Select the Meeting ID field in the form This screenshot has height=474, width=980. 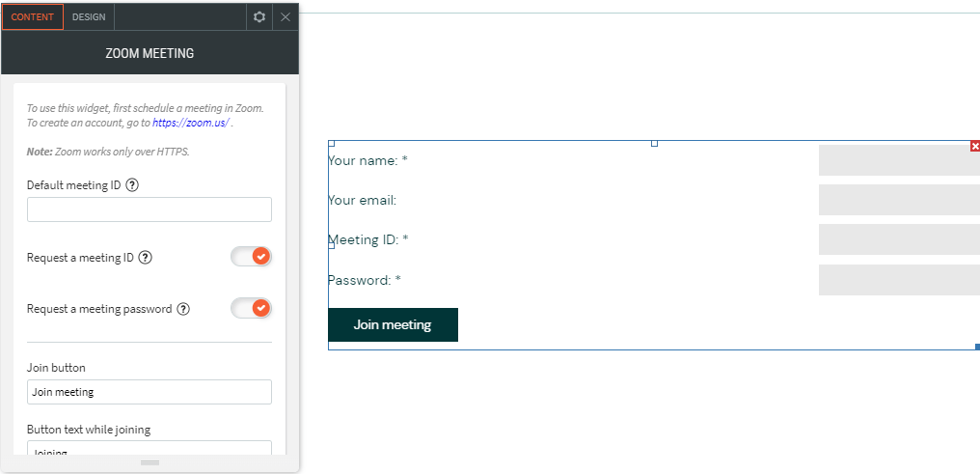(898, 239)
